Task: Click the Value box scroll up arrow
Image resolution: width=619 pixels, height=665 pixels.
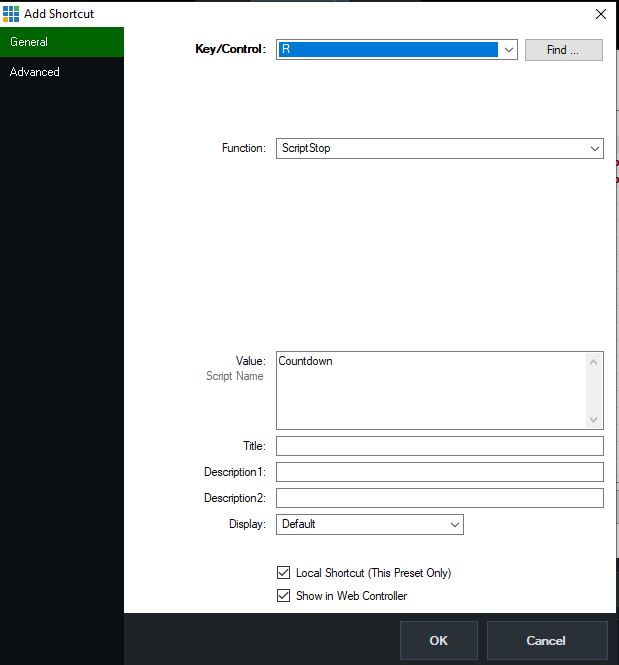Action: point(595,361)
